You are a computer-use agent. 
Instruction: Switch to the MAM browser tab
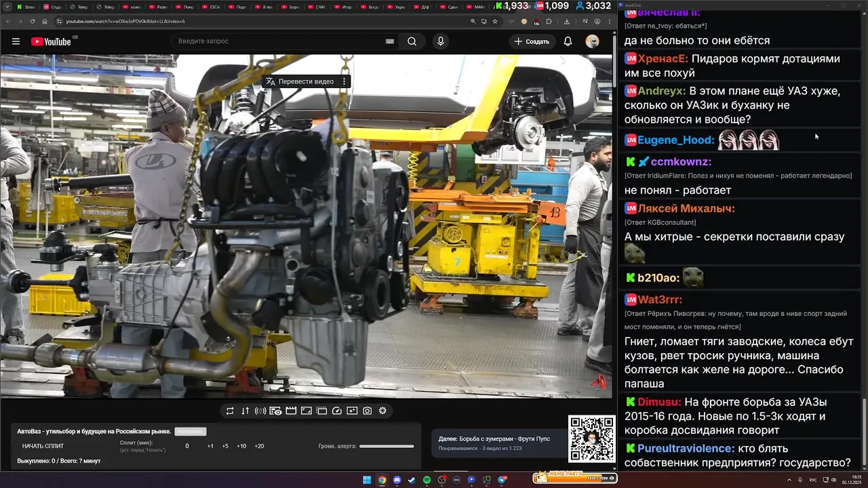pos(477,7)
